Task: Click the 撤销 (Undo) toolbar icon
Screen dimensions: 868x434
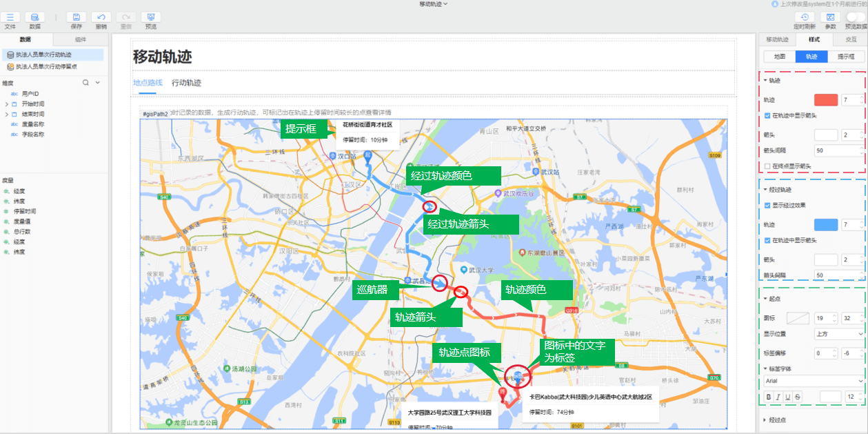Action: tap(101, 17)
